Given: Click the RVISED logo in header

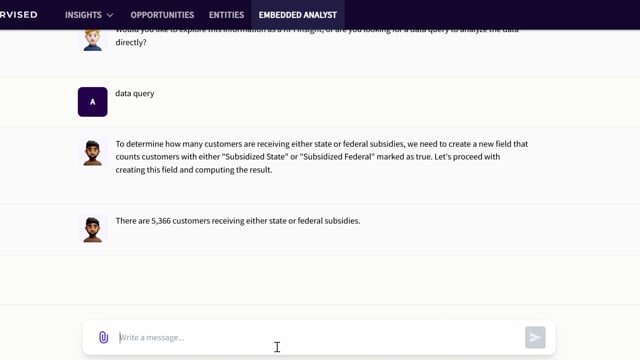Looking at the screenshot, I should tap(19, 15).
